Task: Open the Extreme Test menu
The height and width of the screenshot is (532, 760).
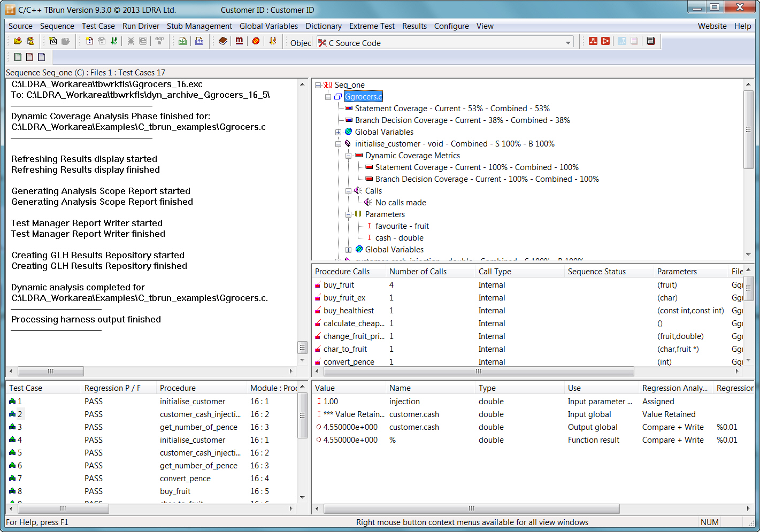Action: pos(372,26)
